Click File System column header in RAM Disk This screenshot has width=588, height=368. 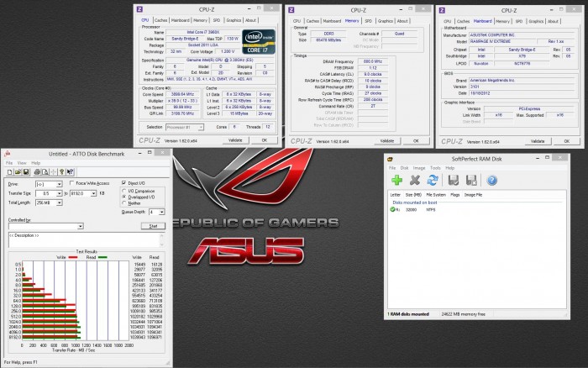pos(436,195)
